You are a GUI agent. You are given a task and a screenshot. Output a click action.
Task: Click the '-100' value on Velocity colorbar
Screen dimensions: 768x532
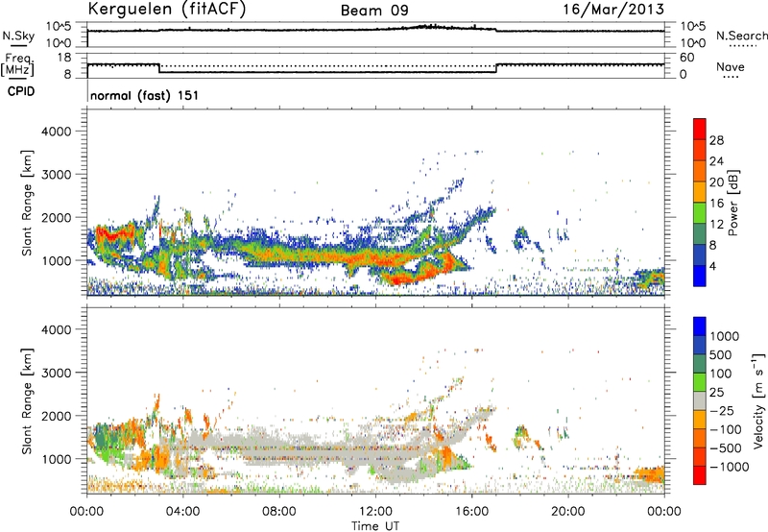[x=726, y=429]
